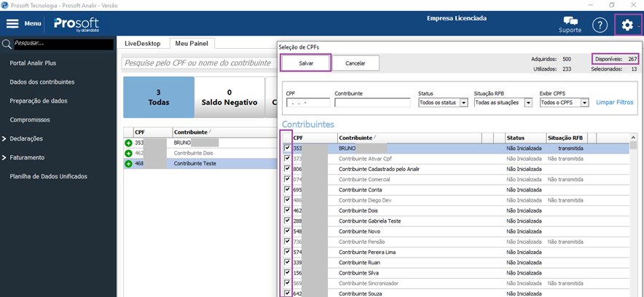The width and height of the screenshot is (644, 297).
Task: Open the settings gear icon
Action: pyautogui.click(x=627, y=25)
